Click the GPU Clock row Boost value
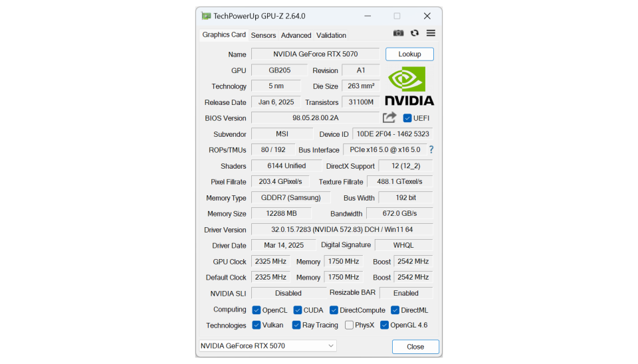638x364 pixels. point(413,261)
